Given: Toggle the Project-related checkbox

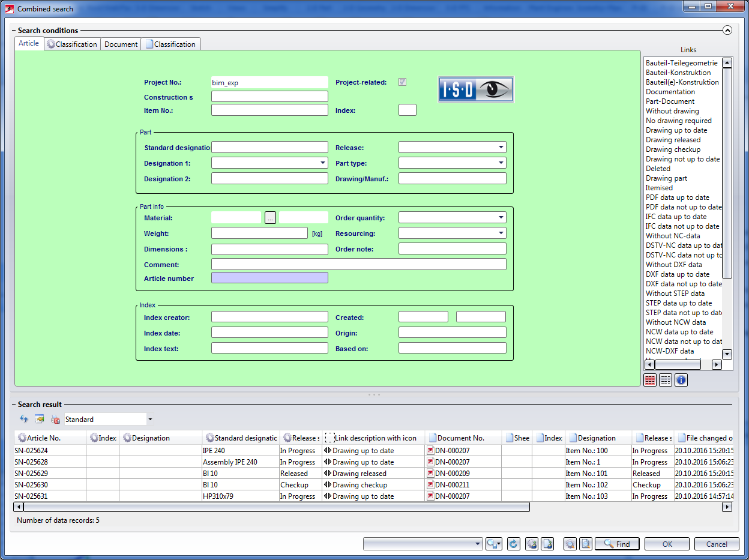Looking at the screenshot, I should (x=403, y=82).
